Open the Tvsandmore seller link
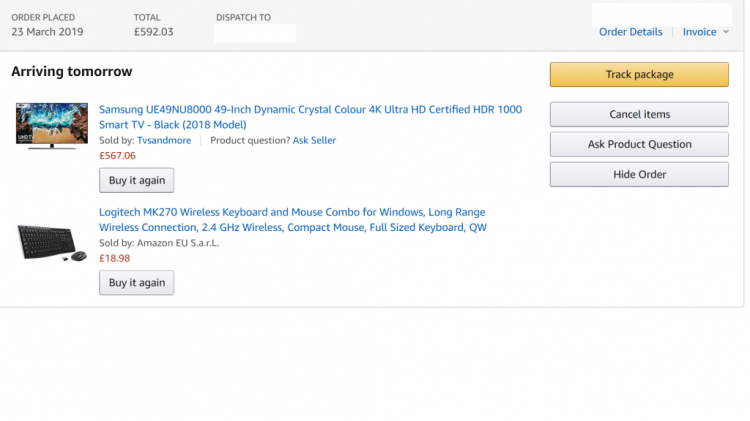This screenshot has width=750, height=421. (x=164, y=140)
